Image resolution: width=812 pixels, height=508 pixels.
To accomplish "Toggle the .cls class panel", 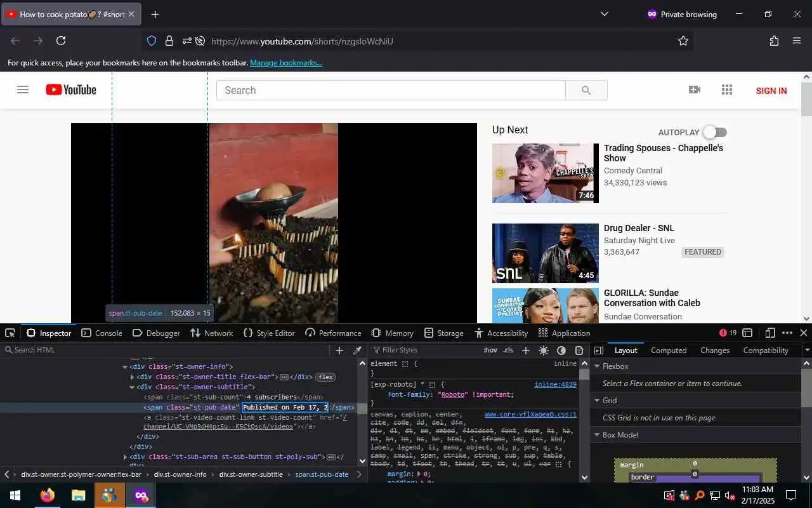I will (508, 350).
